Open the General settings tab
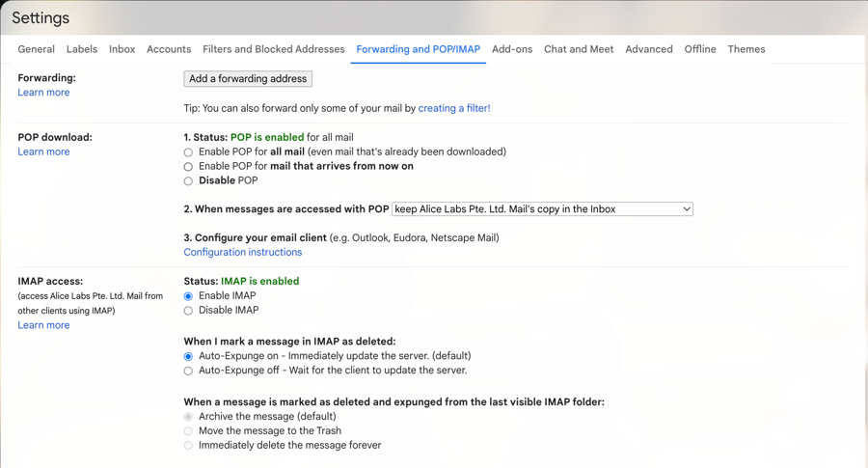 pos(36,49)
